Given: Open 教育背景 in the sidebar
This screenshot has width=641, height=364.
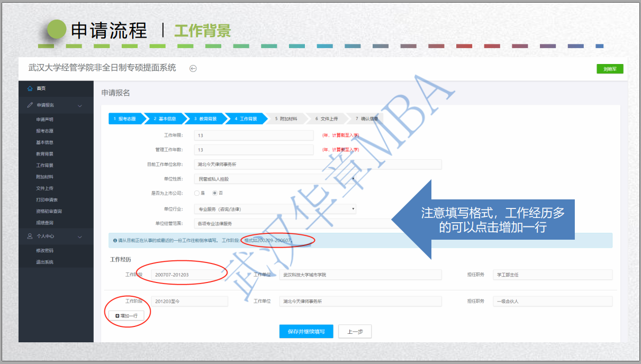Looking at the screenshot, I should 44,154.
